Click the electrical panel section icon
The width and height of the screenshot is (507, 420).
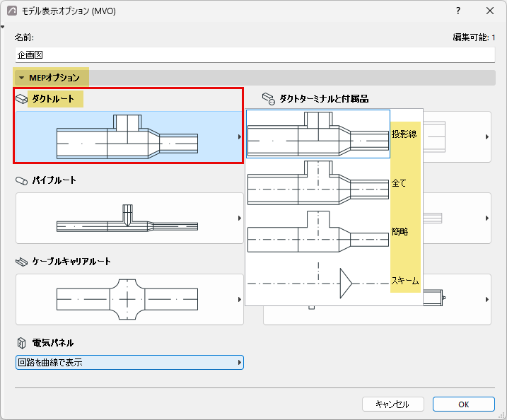21,343
